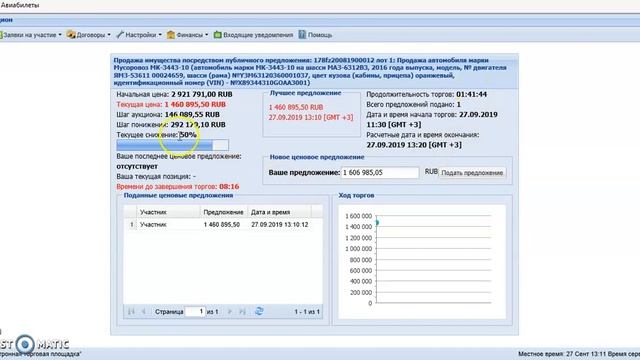The height and width of the screenshot is (360, 640).
Task: Click the best offer value 1 460 895,50 RUB
Action: (296, 107)
